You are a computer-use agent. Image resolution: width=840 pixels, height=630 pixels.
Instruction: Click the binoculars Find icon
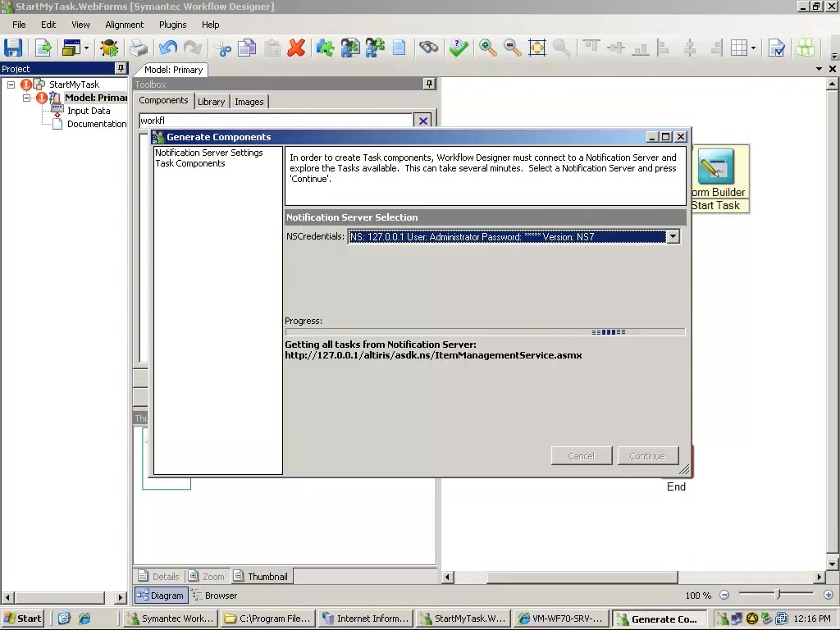pos(428,48)
